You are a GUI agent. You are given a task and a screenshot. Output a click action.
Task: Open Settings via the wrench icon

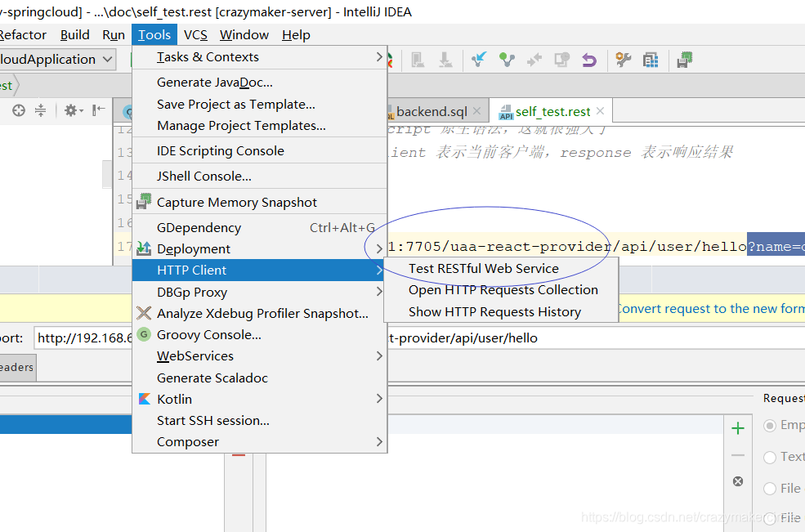pyautogui.click(x=624, y=60)
